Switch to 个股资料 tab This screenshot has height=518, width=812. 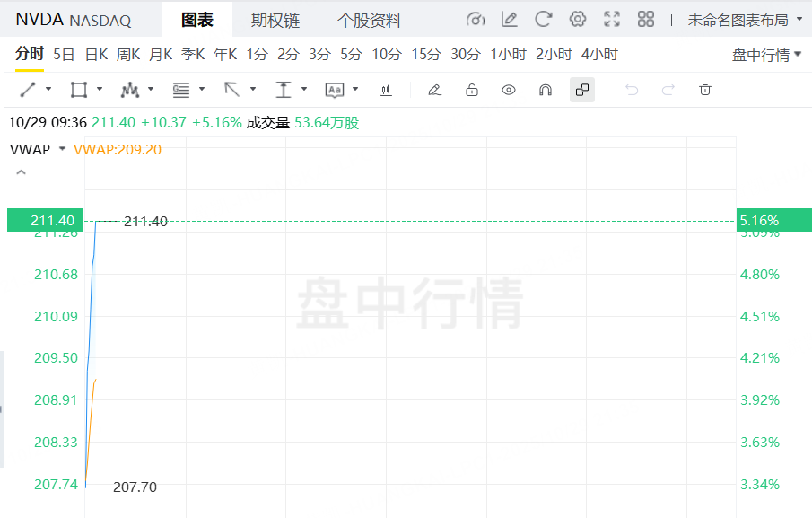click(x=370, y=21)
